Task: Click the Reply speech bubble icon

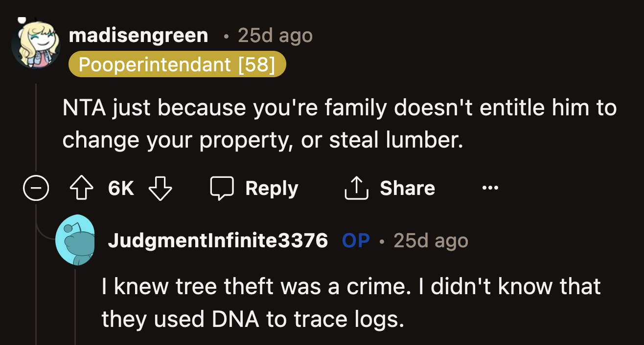Action: pos(222,188)
